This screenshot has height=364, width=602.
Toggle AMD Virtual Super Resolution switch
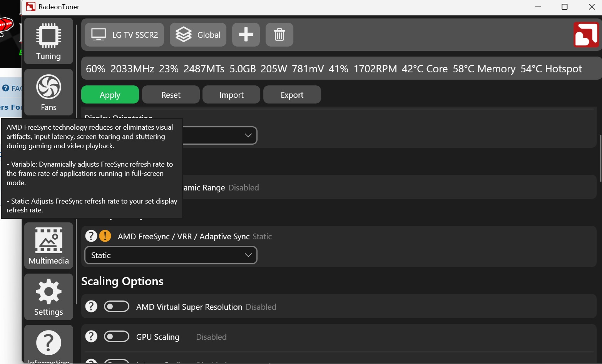117,306
